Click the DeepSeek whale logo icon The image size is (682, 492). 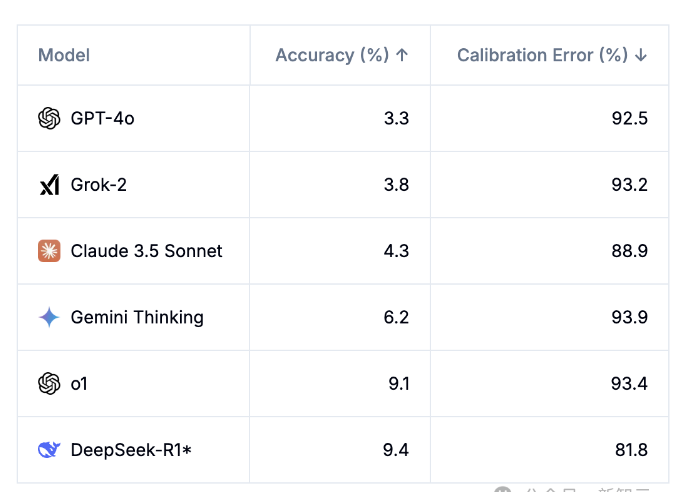pyautogui.click(x=49, y=450)
